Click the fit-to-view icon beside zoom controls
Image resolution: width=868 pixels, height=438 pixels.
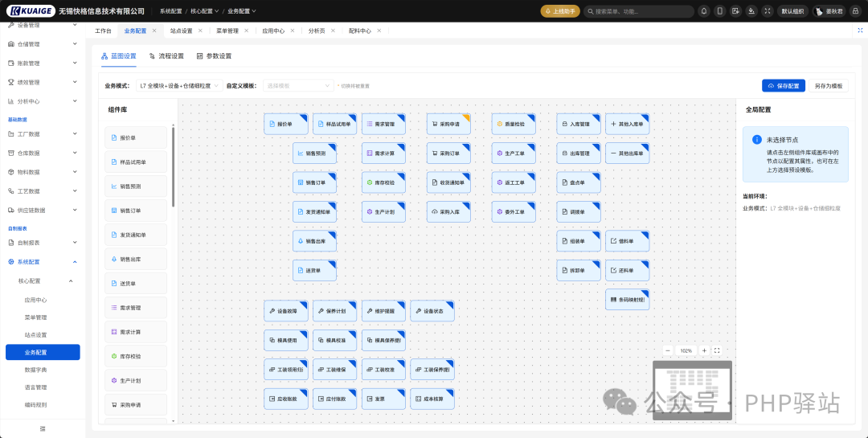717,350
